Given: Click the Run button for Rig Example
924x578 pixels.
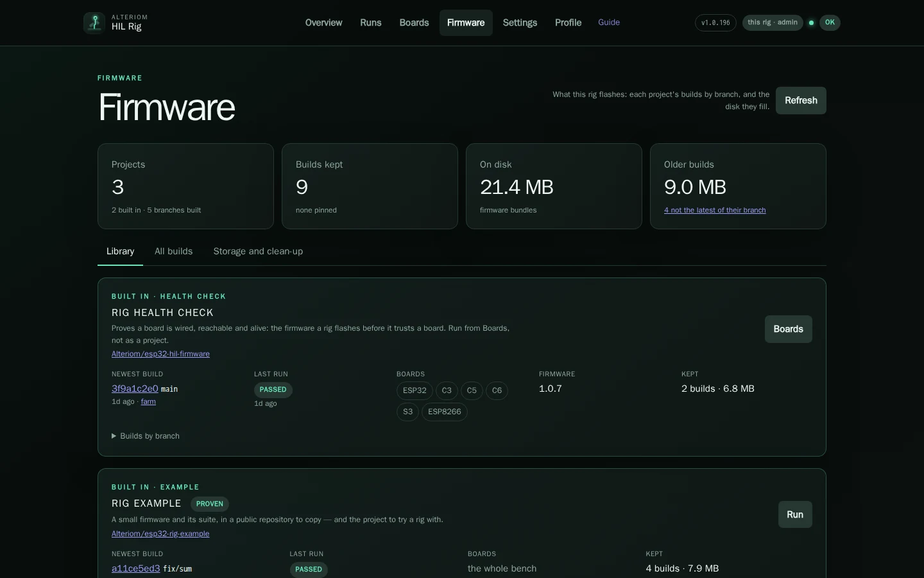Looking at the screenshot, I should click(795, 514).
